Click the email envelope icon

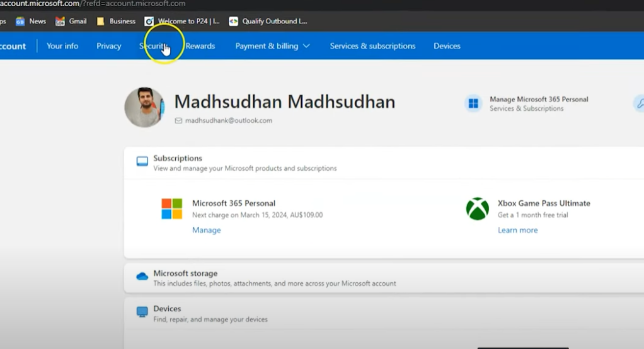click(178, 120)
